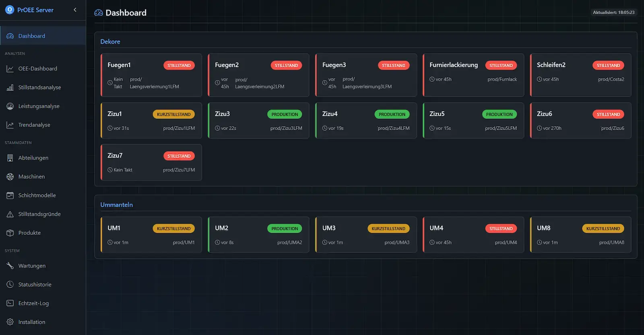
Task: Click the Maschinen gear icon
Action: tap(10, 176)
